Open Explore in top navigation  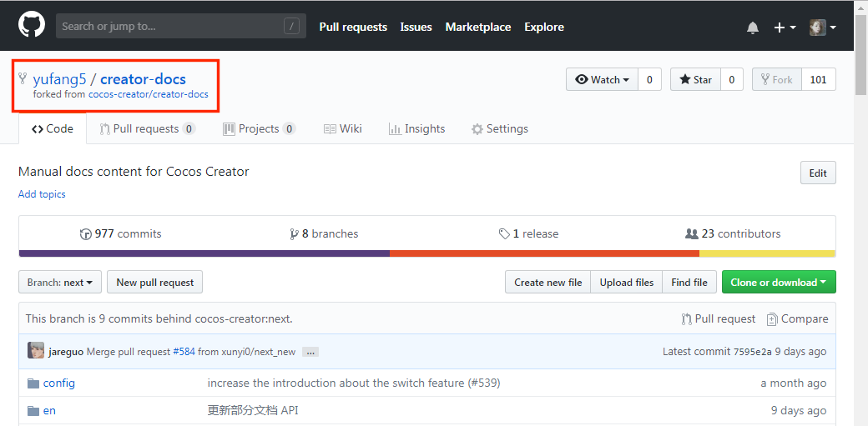544,28
